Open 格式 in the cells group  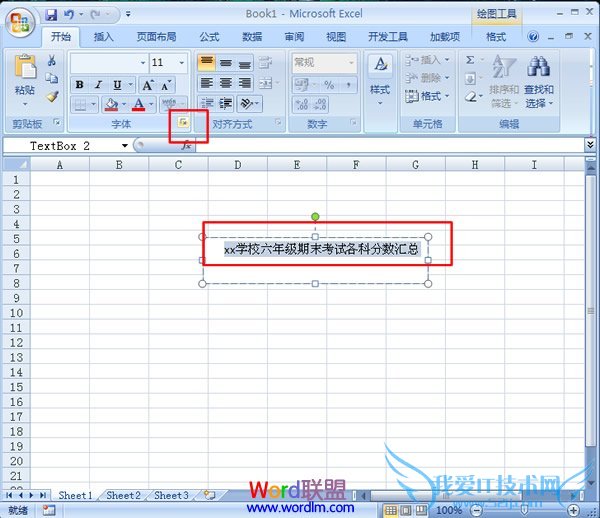[427, 96]
